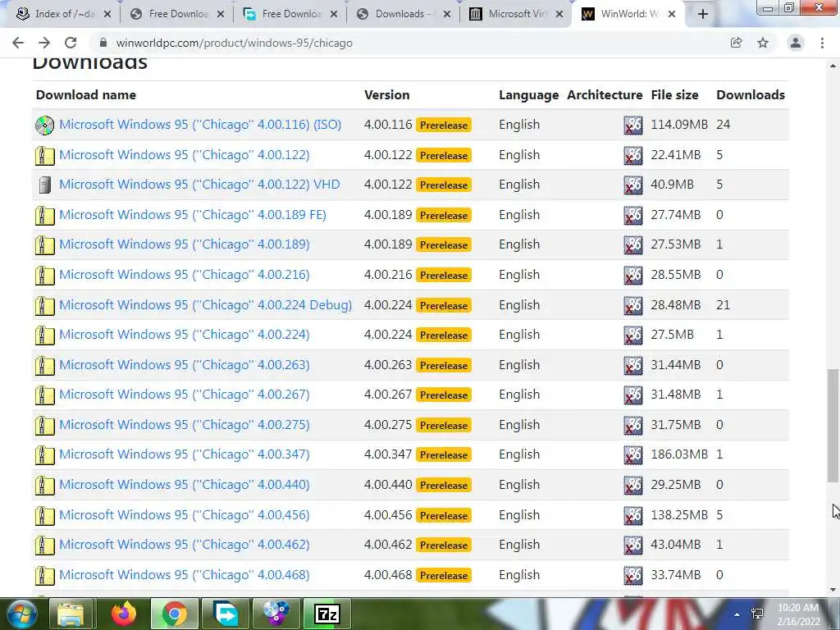This screenshot has width=840, height=630.
Task: Click the archive icon beside Chicago 4.00.224 Debug
Action: (44, 306)
